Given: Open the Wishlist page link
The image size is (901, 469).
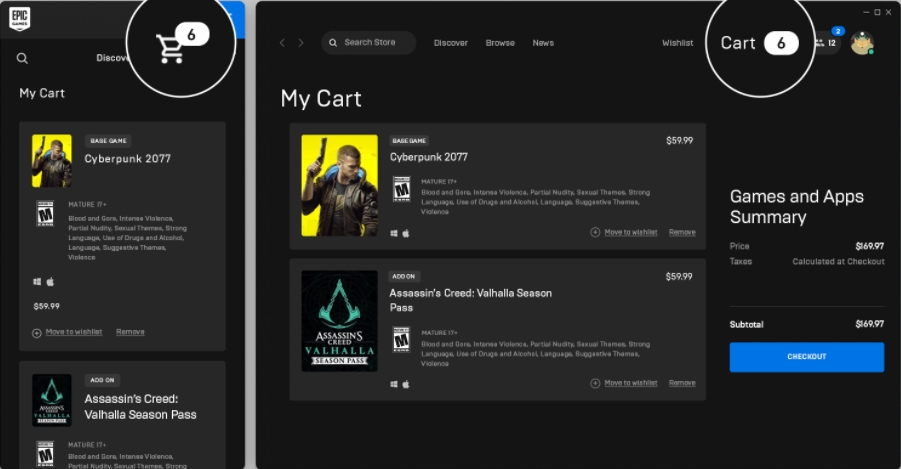Looking at the screenshot, I should [677, 43].
